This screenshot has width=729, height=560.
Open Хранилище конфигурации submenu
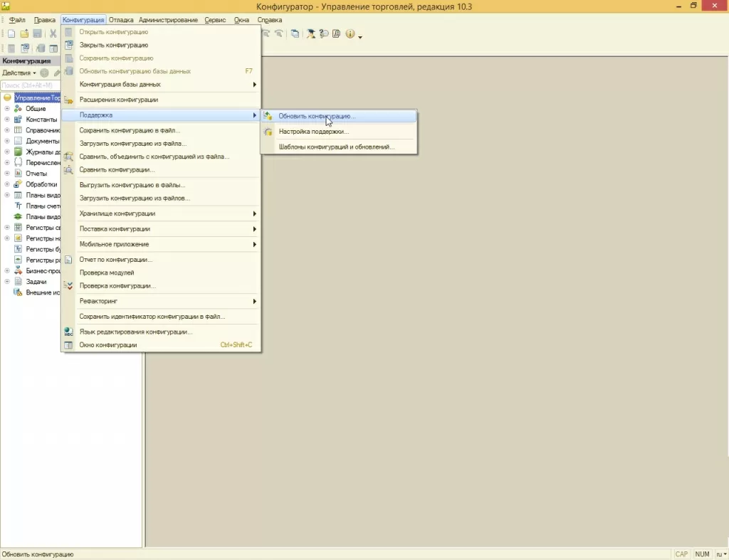[161, 213]
